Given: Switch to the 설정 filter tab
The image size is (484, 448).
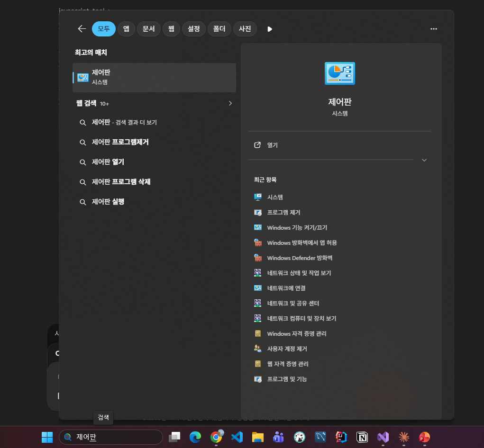Looking at the screenshot, I should click(194, 29).
